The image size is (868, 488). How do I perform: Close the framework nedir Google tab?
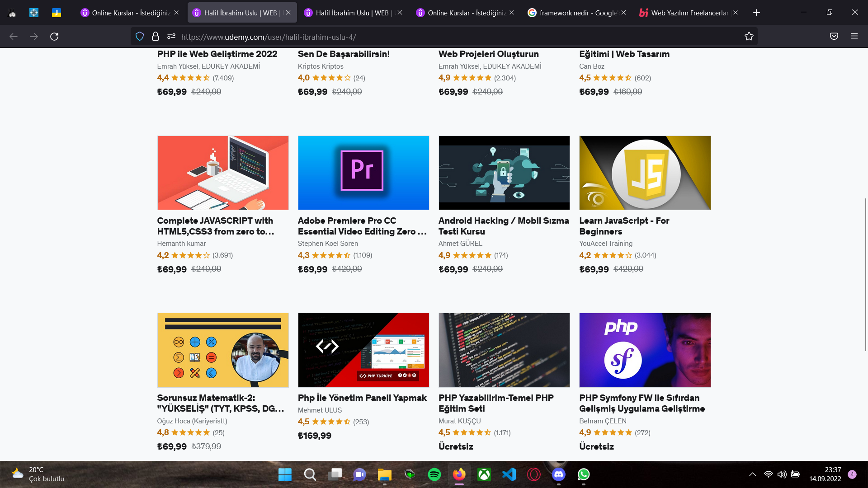tap(624, 13)
